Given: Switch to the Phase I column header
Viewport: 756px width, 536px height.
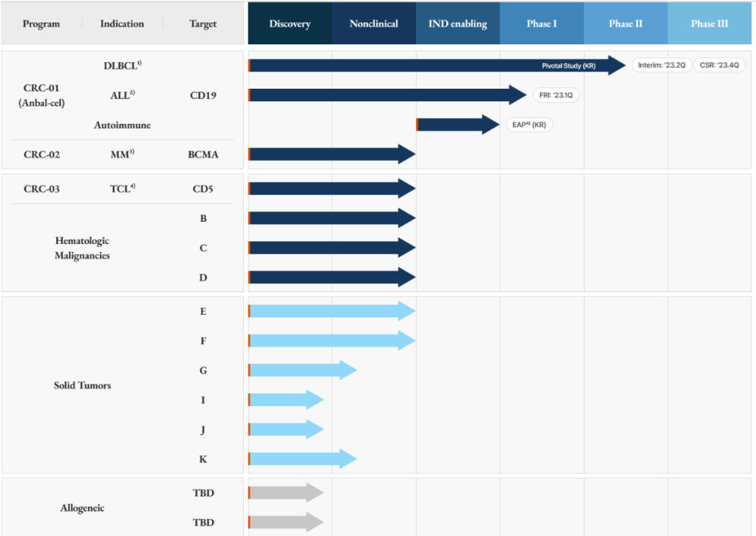Looking at the screenshot, I should click(x=542, y=24).
